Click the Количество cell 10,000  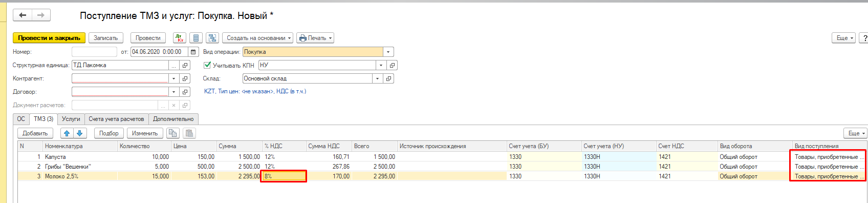[144, 157]
